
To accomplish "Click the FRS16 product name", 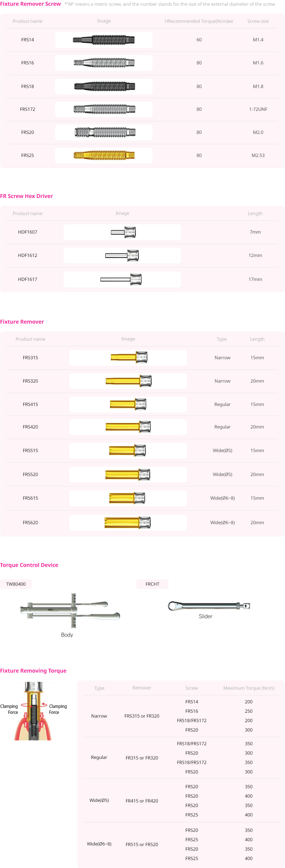I will click(28, 63).
